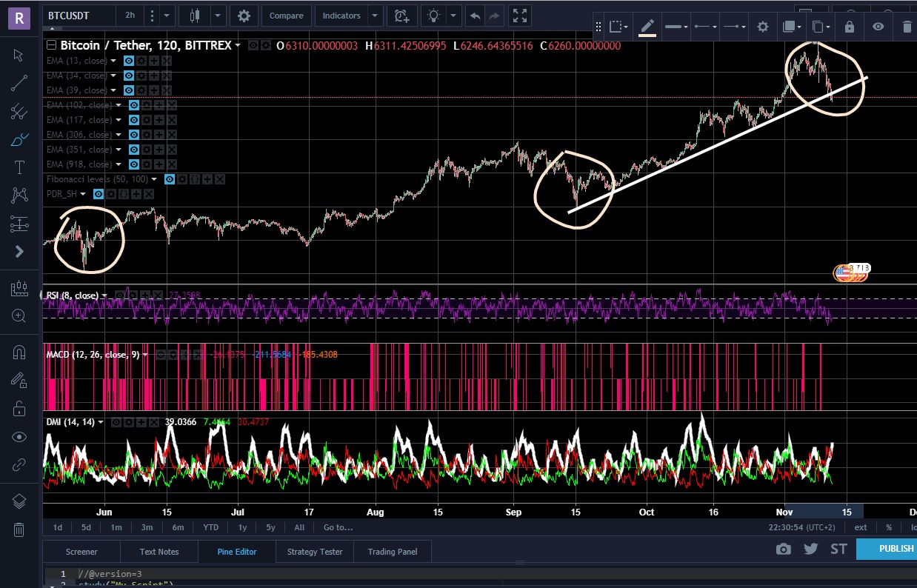Click the redo arrow
Screen dimensions: 917x588
[x=494, y=16]
